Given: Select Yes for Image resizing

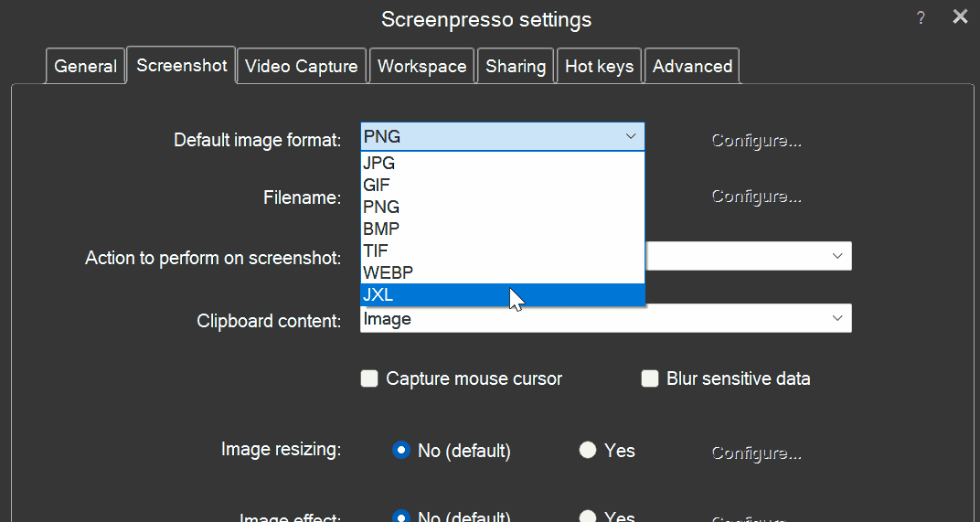Looking at the screenshot, I should point(588,451).
